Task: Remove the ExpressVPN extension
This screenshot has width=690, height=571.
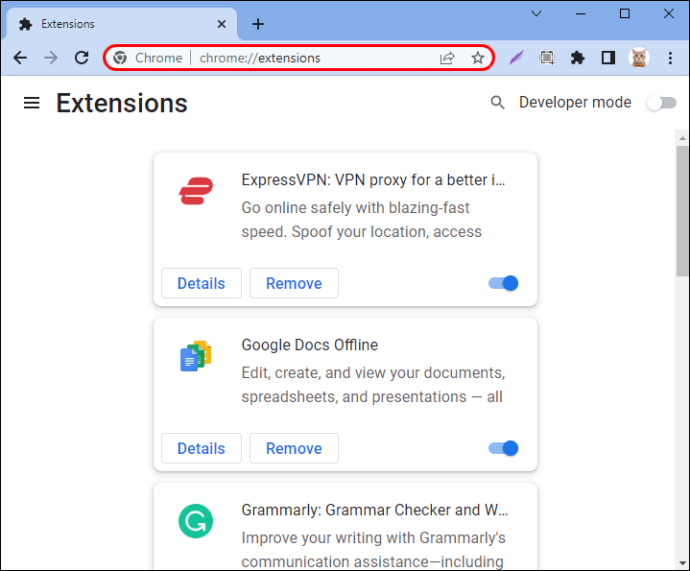Action: click(x=294, y=283)
